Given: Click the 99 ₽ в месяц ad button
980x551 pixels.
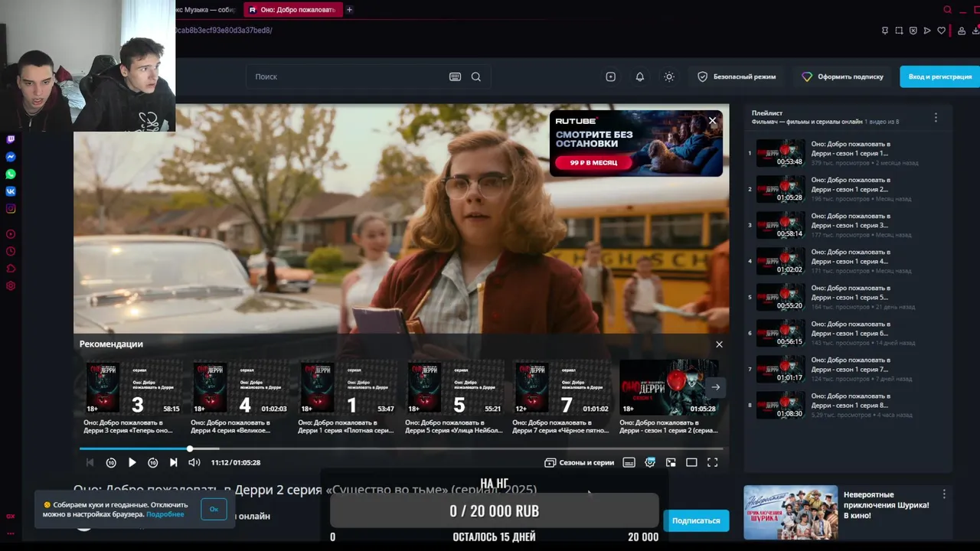Looking at the screenshot, I should [x=594, y=162].
